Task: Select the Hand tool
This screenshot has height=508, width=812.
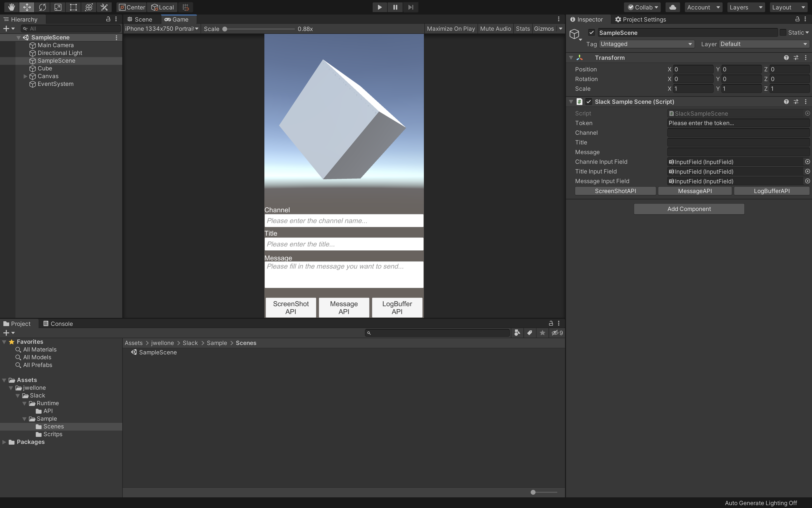Action: pyautogui.click(x=11, y=7)
